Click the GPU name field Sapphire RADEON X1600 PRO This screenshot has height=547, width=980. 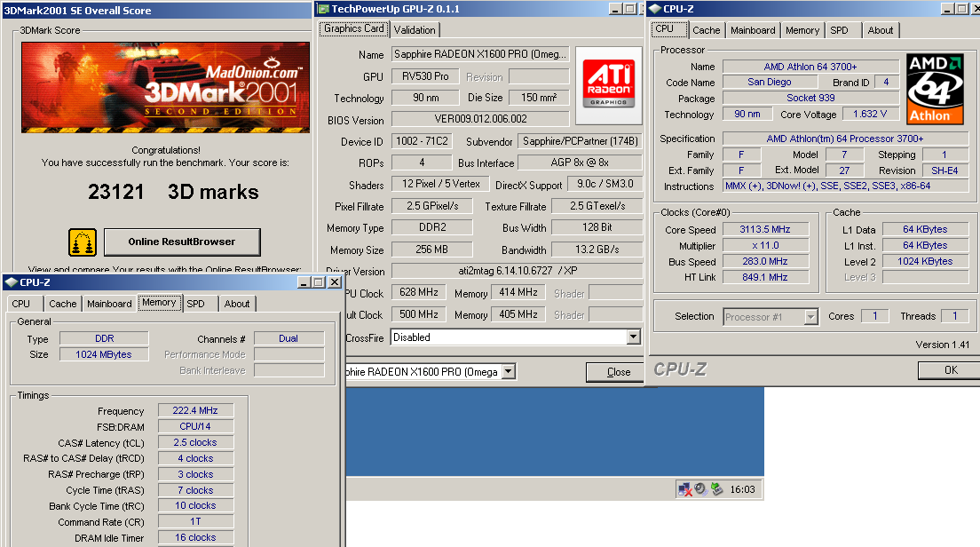coord(480,54)
